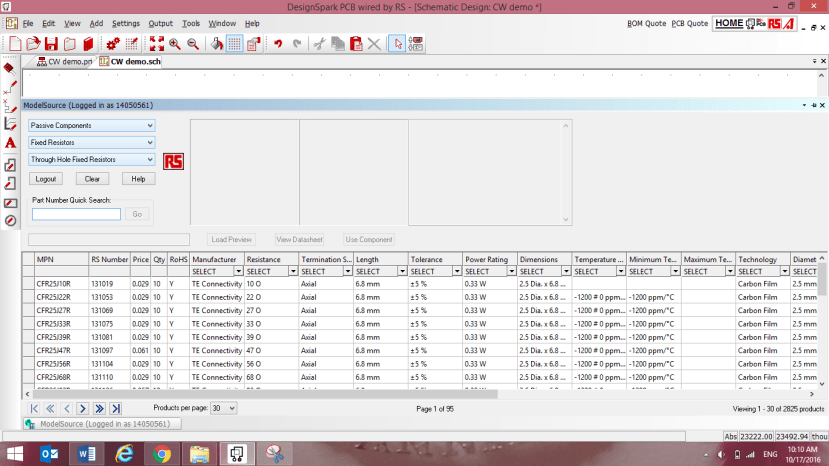Jump to last results page
The height and width of the screenshot is (466, 829).
116,408
